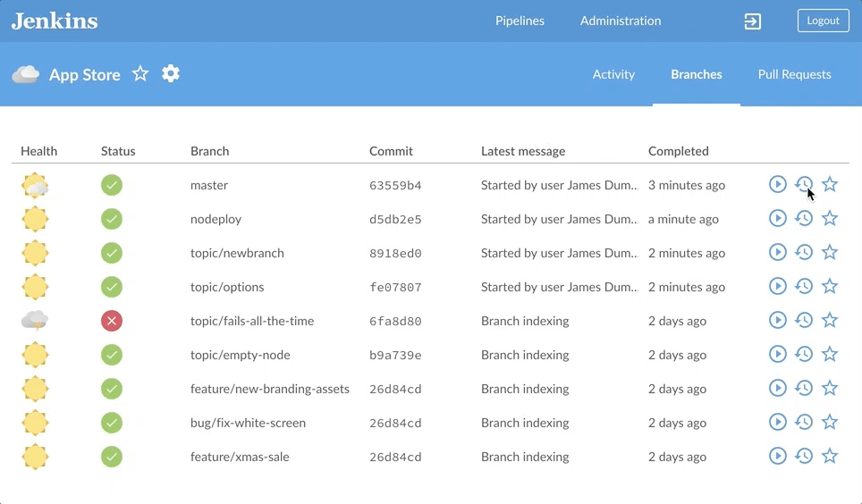Open Pipelines in the top navigation
The width and height of the screenshot is (862, 504).
coord(520,21)
